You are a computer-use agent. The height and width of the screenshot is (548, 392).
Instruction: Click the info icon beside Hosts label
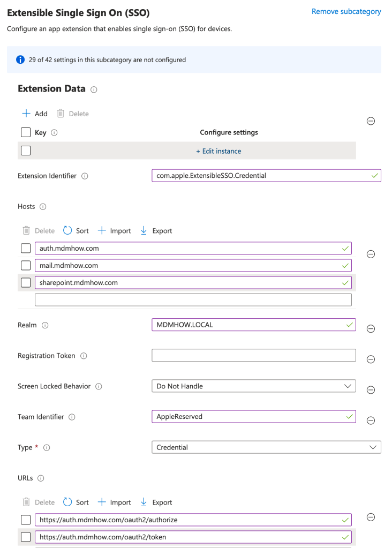pyautogui.click(x=43, y=206)
